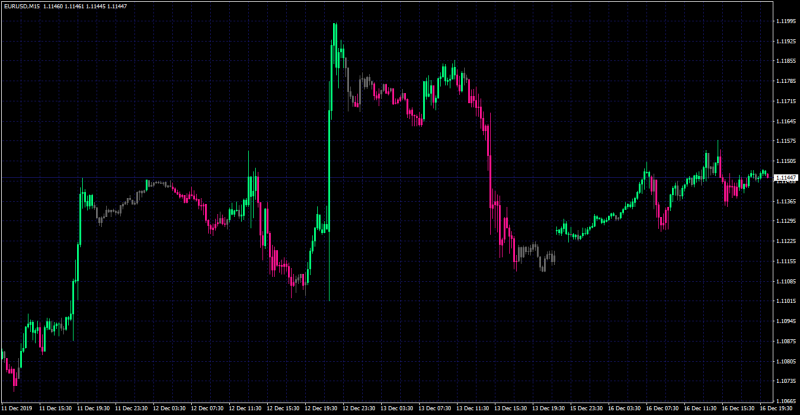Click time axis label 12 Dec 15:30

pyautogui.click(x=283, y=408)
